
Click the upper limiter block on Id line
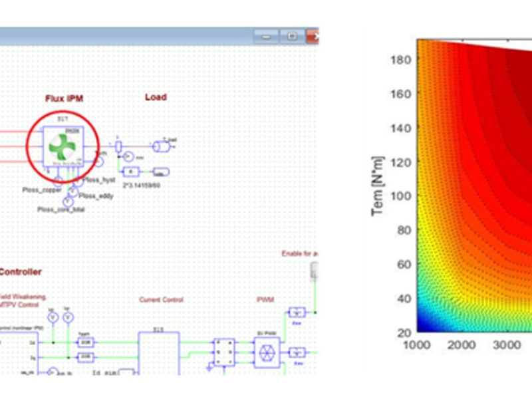tap(86, 342)
